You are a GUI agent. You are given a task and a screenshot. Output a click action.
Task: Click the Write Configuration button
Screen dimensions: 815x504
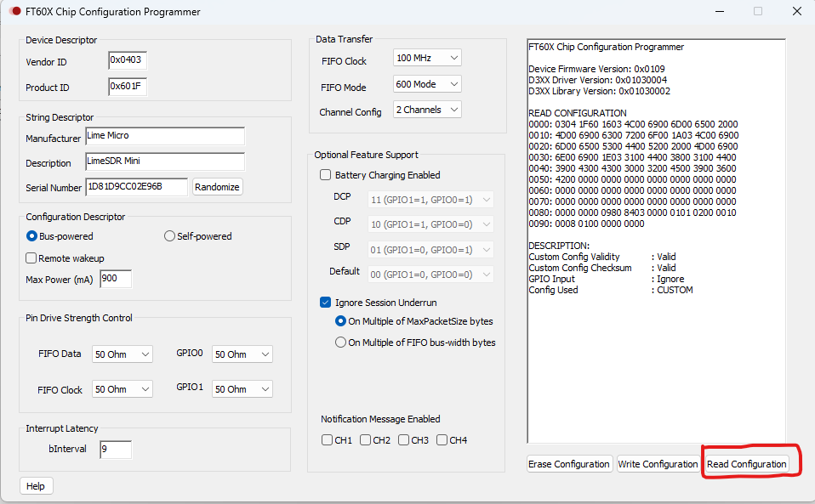pos(658,464)
